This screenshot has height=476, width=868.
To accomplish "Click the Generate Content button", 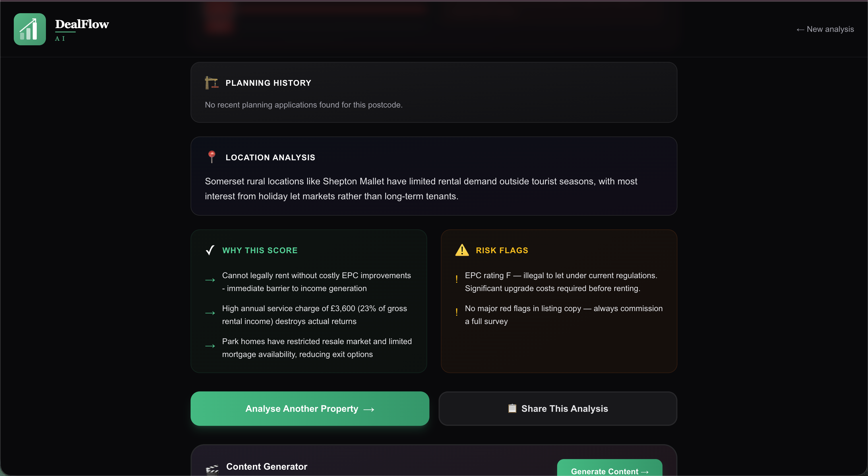I will click(609, 471).
